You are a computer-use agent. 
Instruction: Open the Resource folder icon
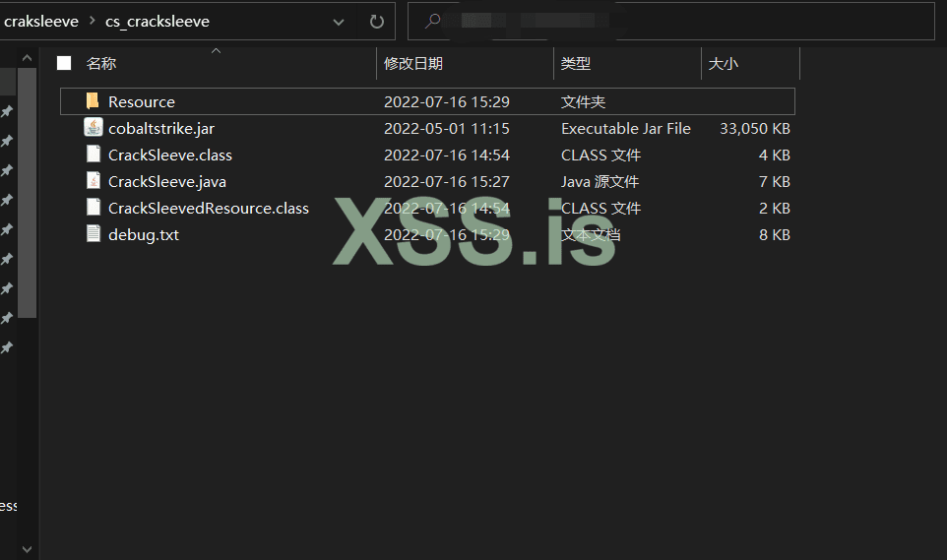pos(93,101)
